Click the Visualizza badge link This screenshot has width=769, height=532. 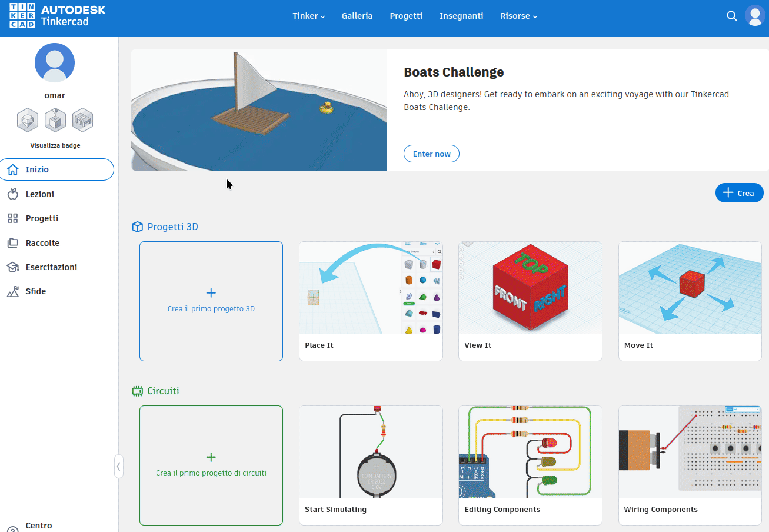(55, 145)
